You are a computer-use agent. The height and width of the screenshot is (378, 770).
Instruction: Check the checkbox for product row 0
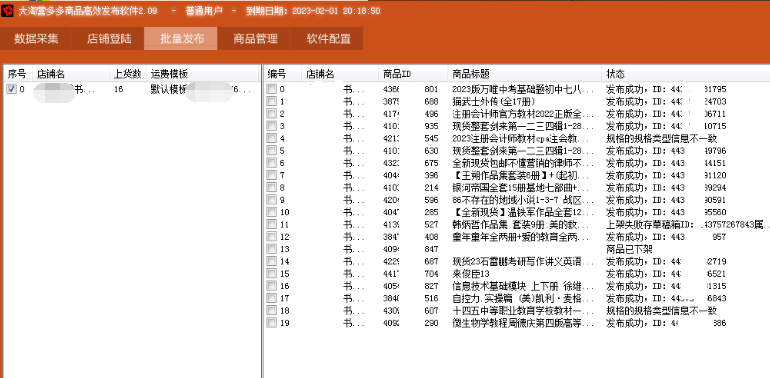[x=272, y=89]
